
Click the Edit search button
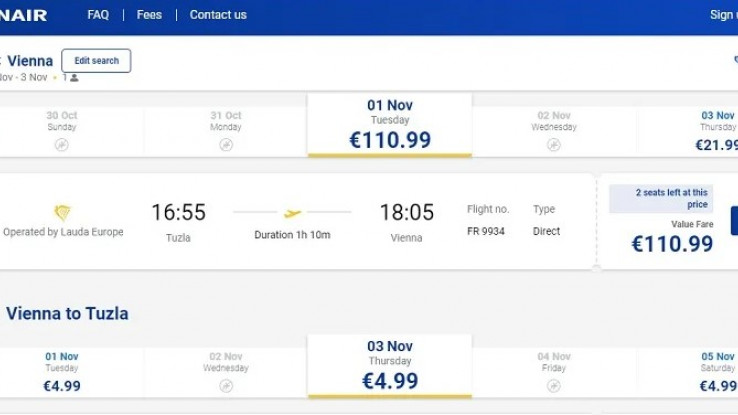click(96, 61)
